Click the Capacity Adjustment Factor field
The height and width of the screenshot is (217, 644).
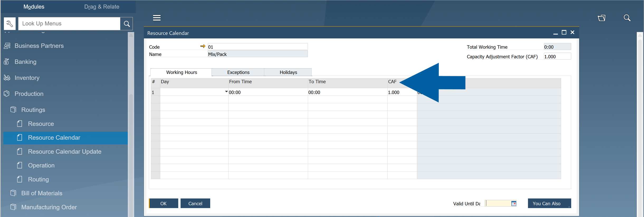pyautogui.click(x=557, y=57)
